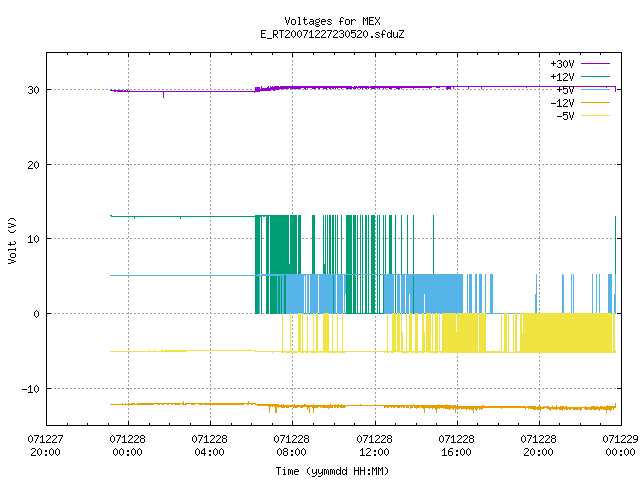Click the x-axis tick label 071227 20:00
Viewport: 640px width, 480px height.
pos(45,446)
